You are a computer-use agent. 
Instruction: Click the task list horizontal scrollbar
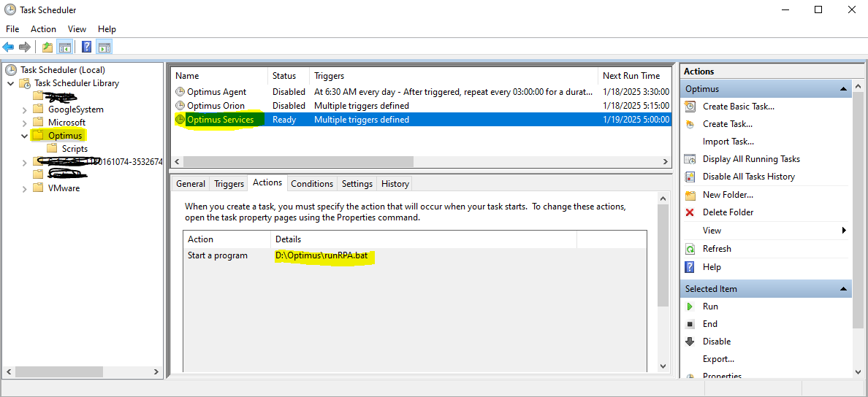pyautogui.click(x=298, y=162)
